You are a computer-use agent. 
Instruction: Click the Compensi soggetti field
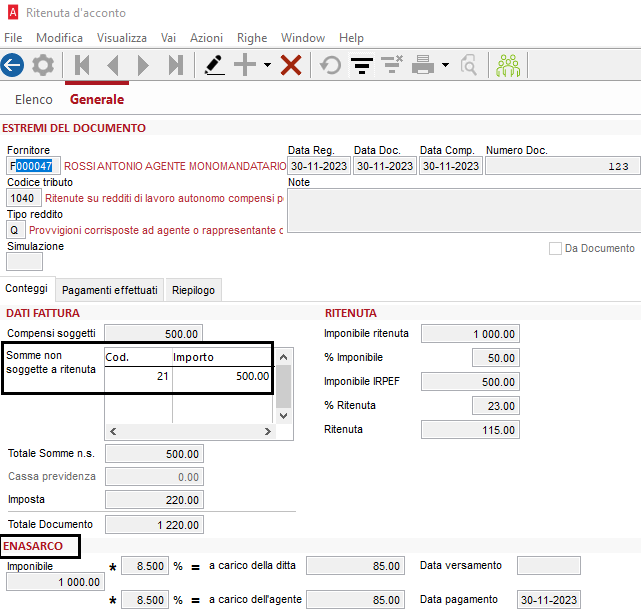click(x=153, y=334)
